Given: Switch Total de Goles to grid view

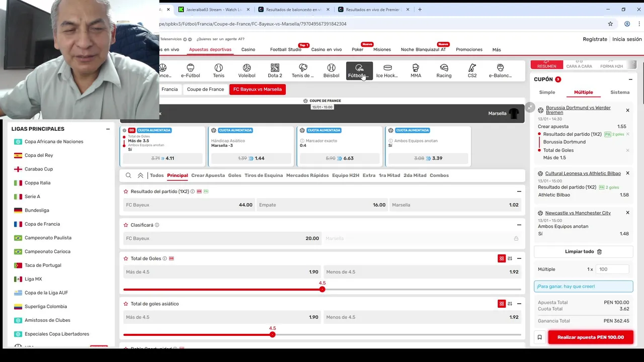Looking at the screenshot, I should click(x=502, y=258).
